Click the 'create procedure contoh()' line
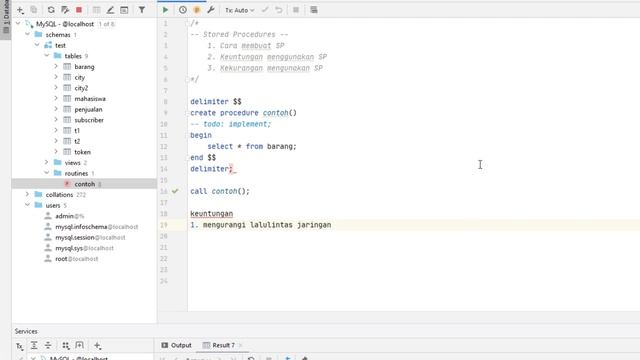 pyautogui.click(x=243, y=113)
